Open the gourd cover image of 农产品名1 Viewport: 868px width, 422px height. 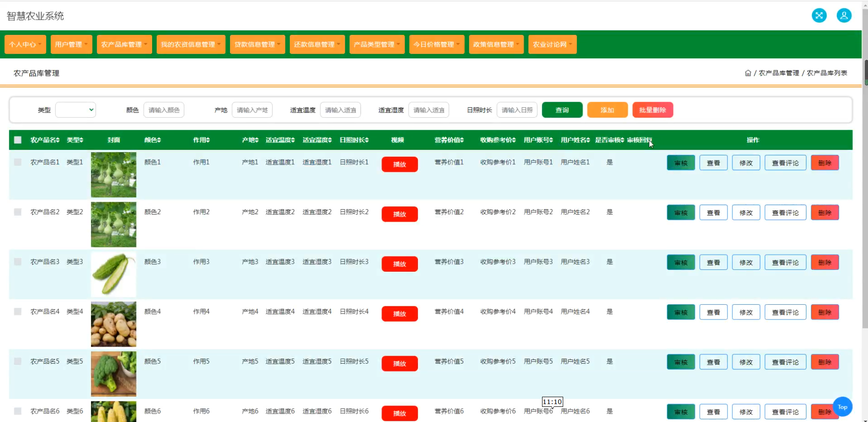click(x=114, y=175)
